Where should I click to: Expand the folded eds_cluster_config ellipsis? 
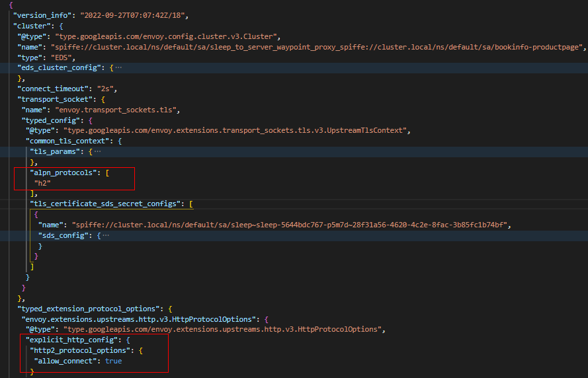[118, 68]
